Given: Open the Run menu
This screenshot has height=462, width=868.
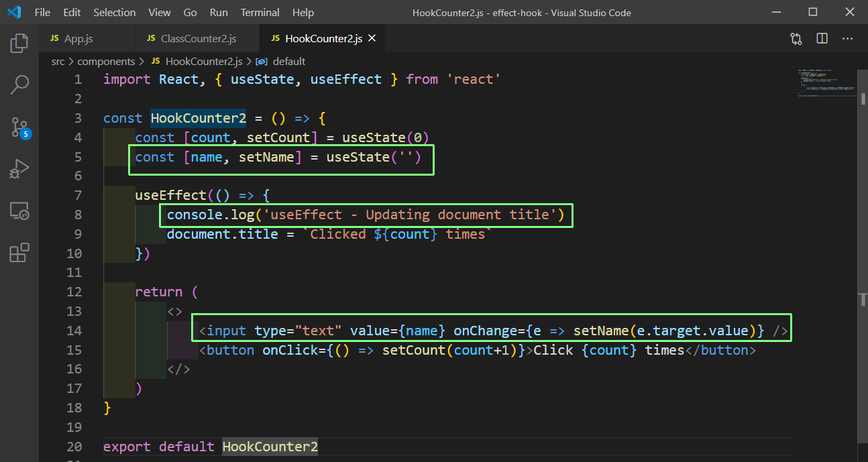Looking at the screenshot, I should (219, 12).
